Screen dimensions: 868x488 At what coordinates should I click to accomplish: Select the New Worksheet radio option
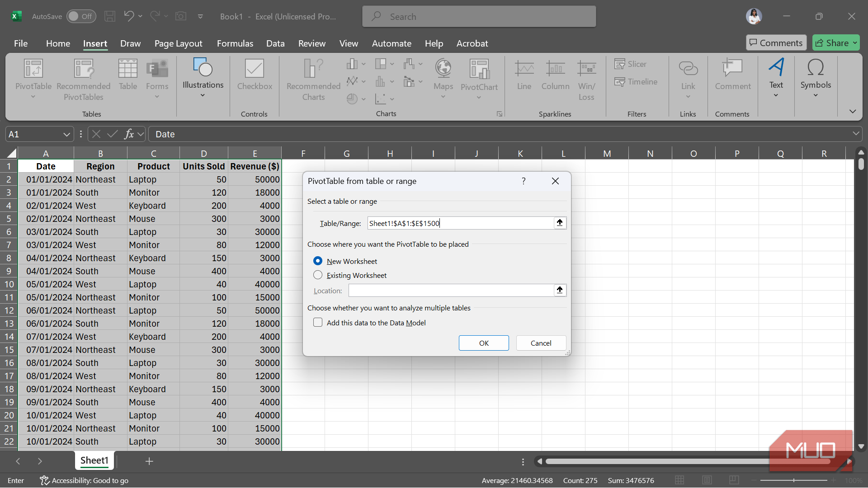[318, 261]
